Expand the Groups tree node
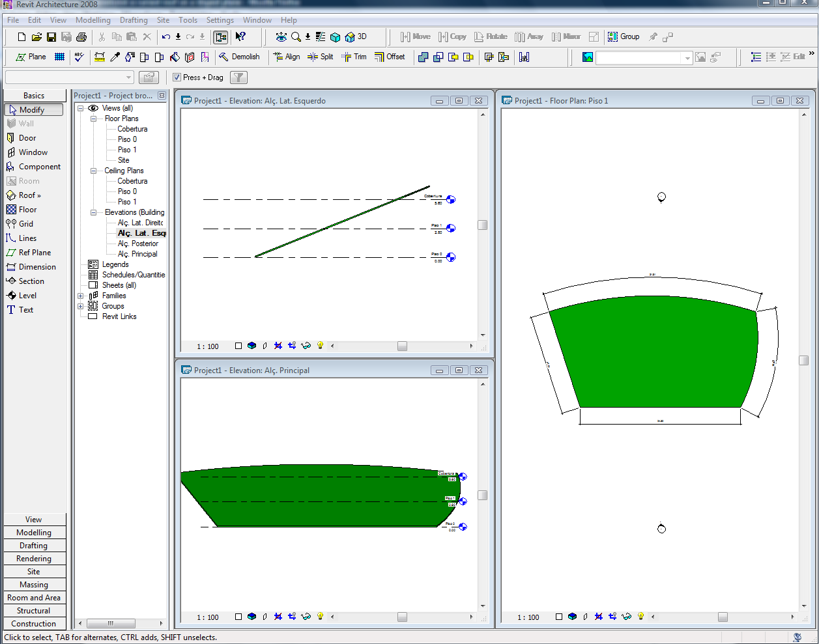The width and height of the screenshot is (819, 644). (x=81, y=306)
